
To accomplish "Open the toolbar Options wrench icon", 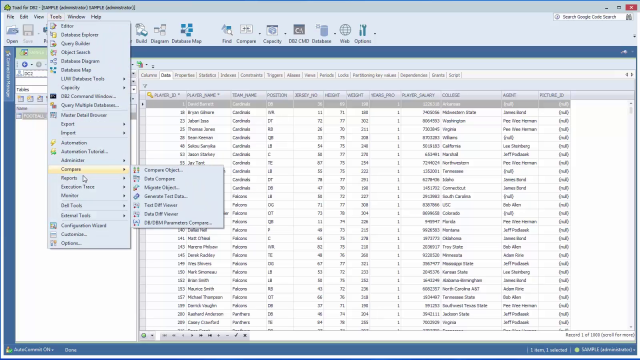I will tap(362, 33).
